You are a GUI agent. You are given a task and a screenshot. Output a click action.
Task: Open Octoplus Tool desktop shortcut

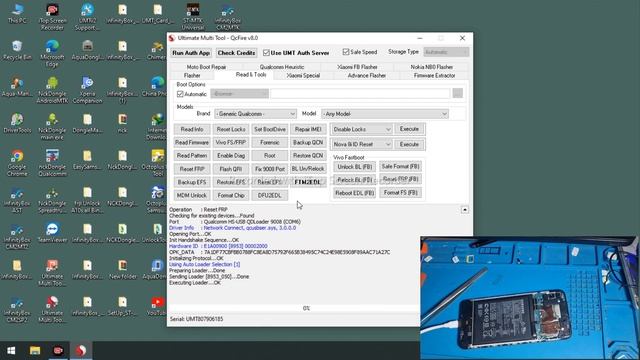coord(158,163)
